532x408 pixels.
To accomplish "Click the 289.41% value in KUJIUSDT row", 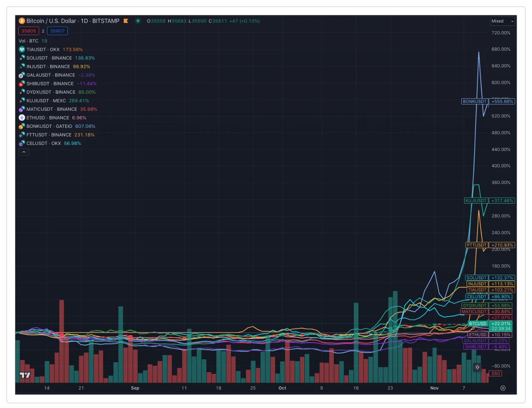I will 79,101.
